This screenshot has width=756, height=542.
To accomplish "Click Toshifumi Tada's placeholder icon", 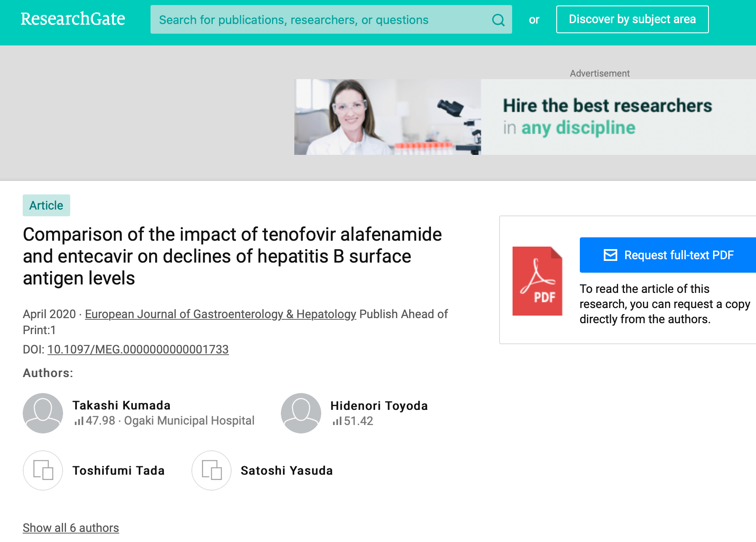I will pyautogui.click(x=43, y=470).
